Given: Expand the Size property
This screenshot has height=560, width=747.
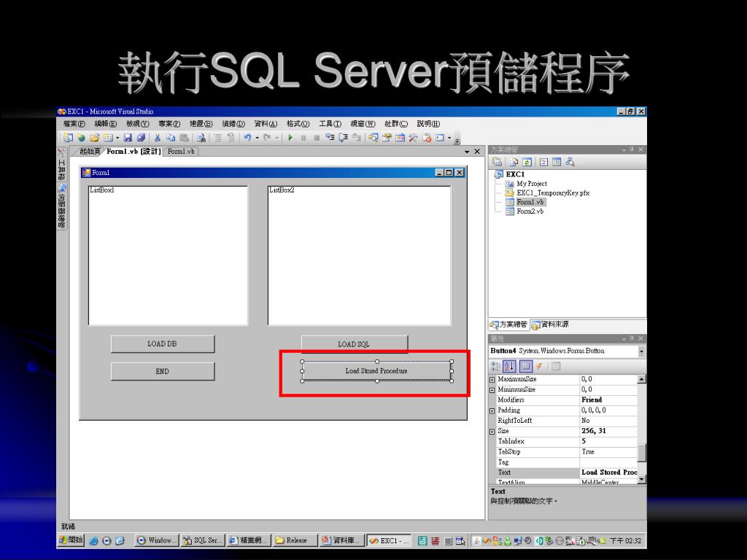Looking at the screenshot, I should [x=492, y=432].
